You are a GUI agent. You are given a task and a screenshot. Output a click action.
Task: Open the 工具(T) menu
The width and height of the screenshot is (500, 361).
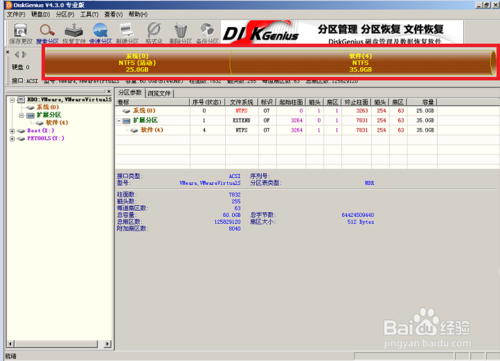(89, 14)
